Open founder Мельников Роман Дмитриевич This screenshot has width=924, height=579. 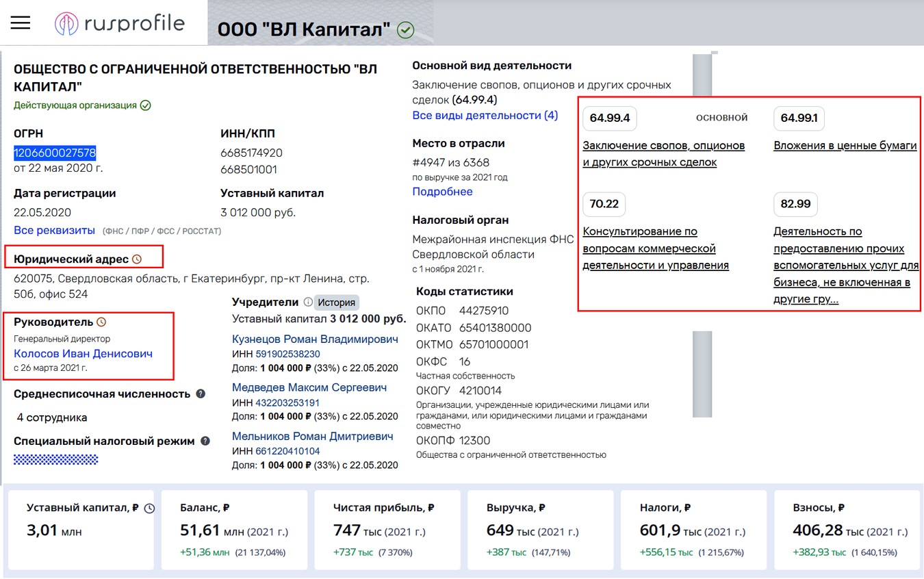click(313, 436)
